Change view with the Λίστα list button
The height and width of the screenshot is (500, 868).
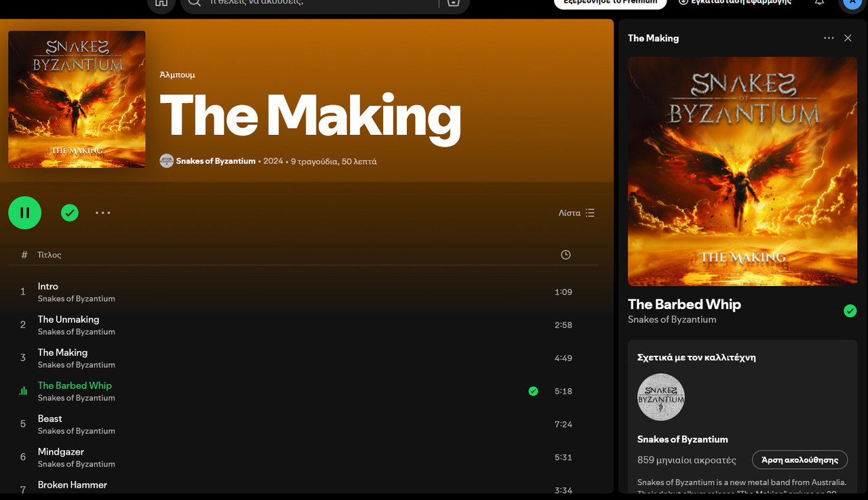[576, 213]
